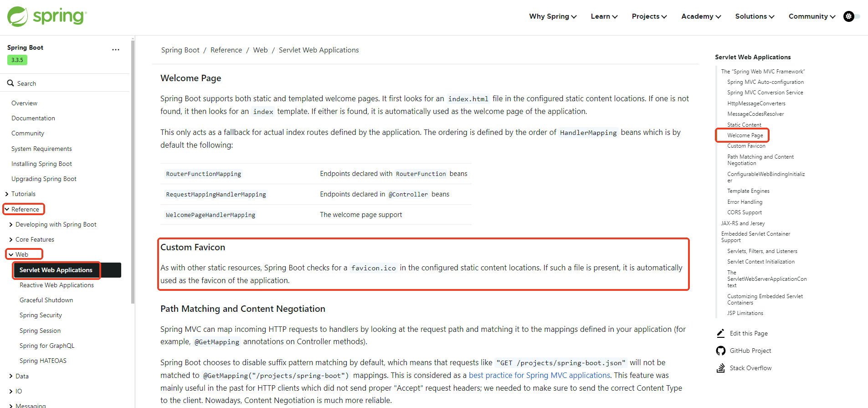
Task: Click the search magnifier icon
Action: pos(10,83)
